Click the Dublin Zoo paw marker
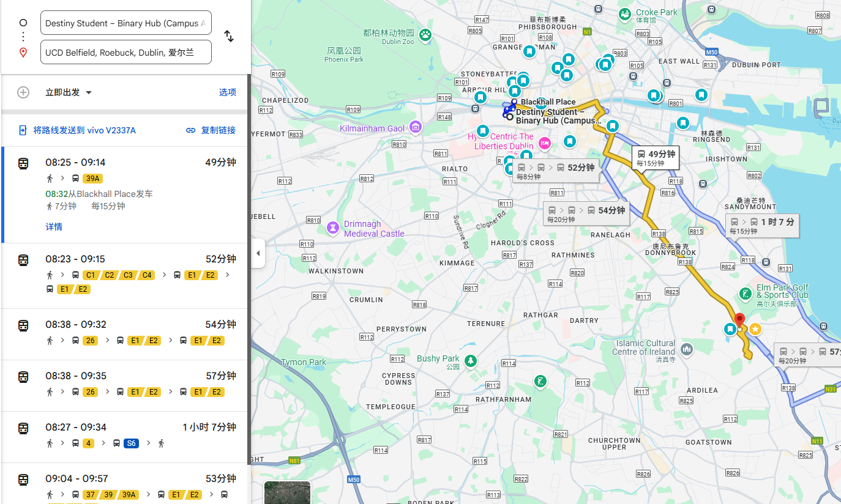This screenshot has height=504, width=841. point(425,35)
